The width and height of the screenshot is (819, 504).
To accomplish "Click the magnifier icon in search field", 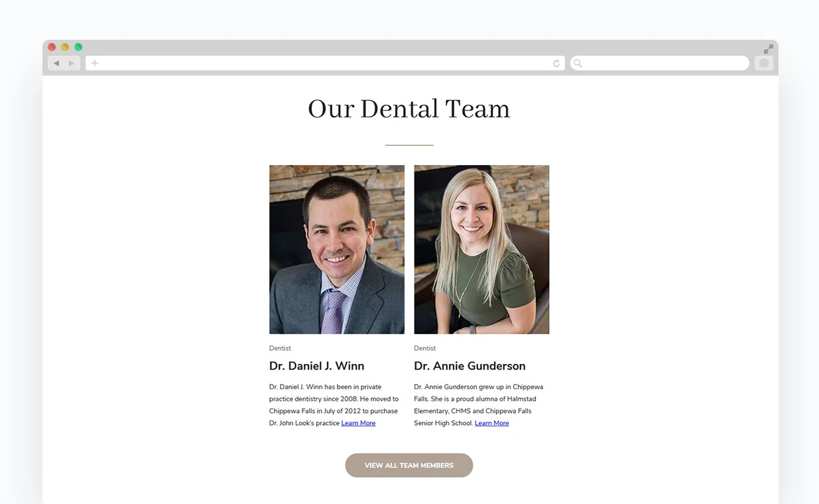I will tap(578, 63).
